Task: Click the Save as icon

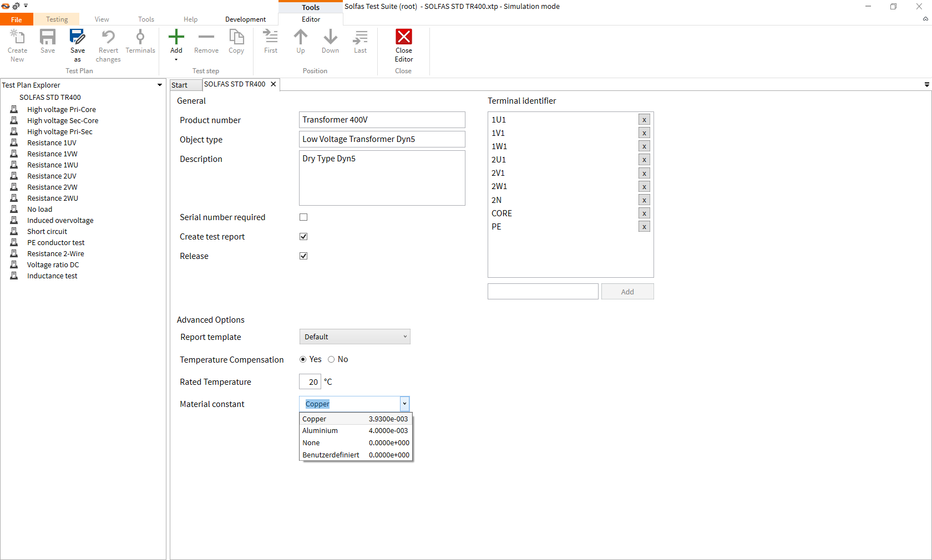Action: [x=78, y=37]
